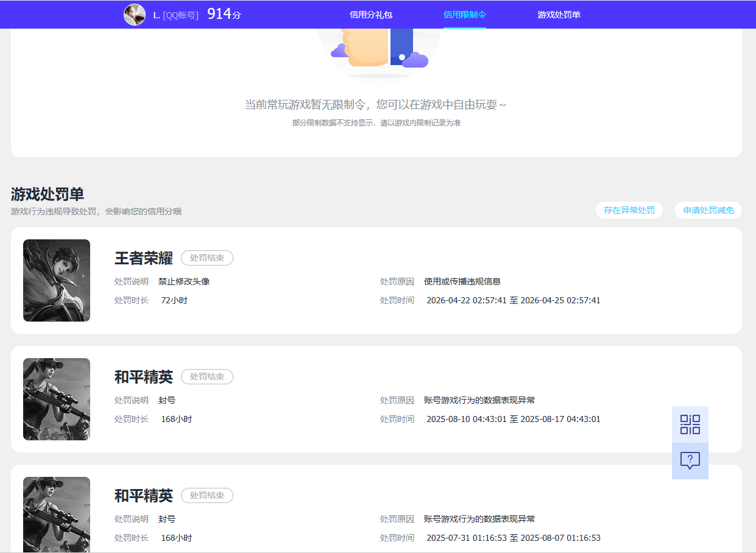Click 和平精英 thumbnail for 2025-08-10 penalty
Viewport: 756px width, 553px height.
[57, 399]
